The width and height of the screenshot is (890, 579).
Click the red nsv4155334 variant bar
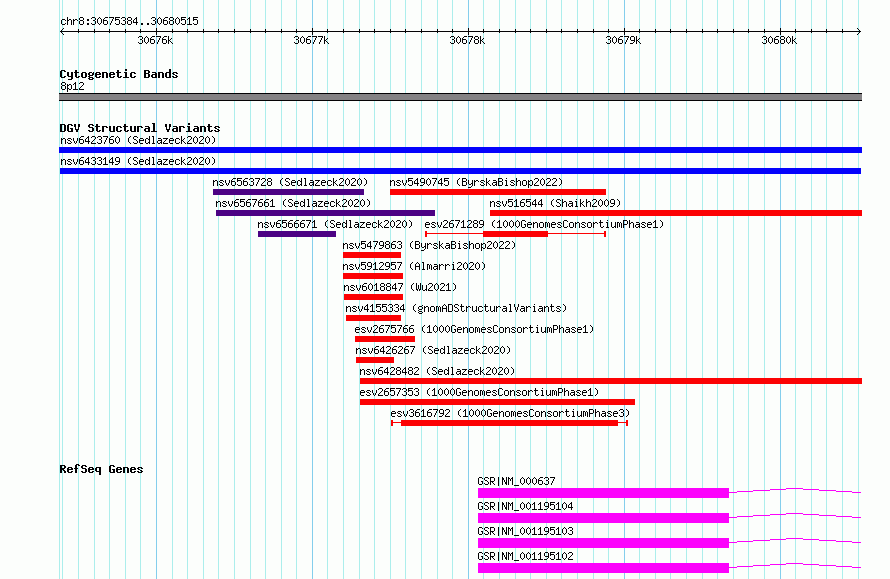coord(373,318)
